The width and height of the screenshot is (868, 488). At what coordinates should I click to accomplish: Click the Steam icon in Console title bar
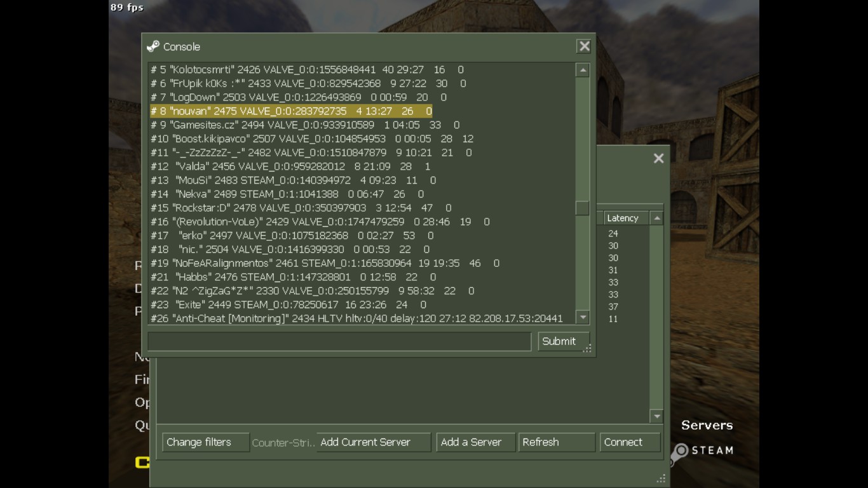click(x=153, y=46)
